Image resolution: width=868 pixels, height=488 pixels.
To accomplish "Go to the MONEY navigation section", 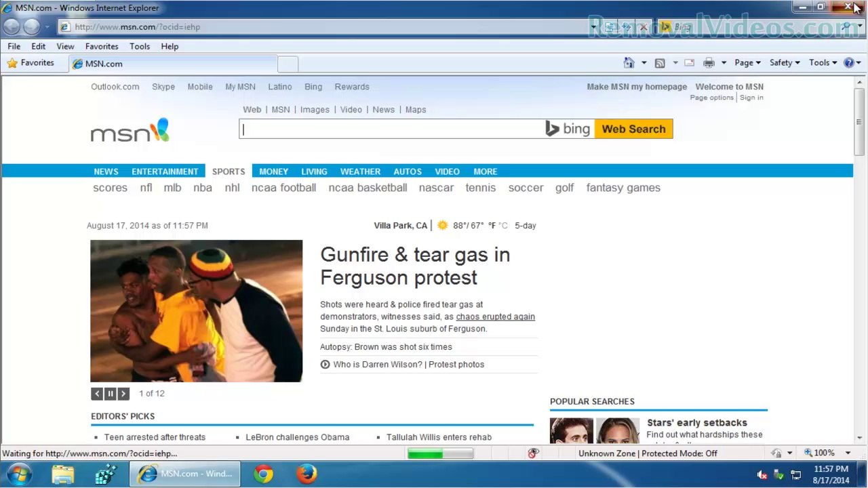I will pos(273,171).
